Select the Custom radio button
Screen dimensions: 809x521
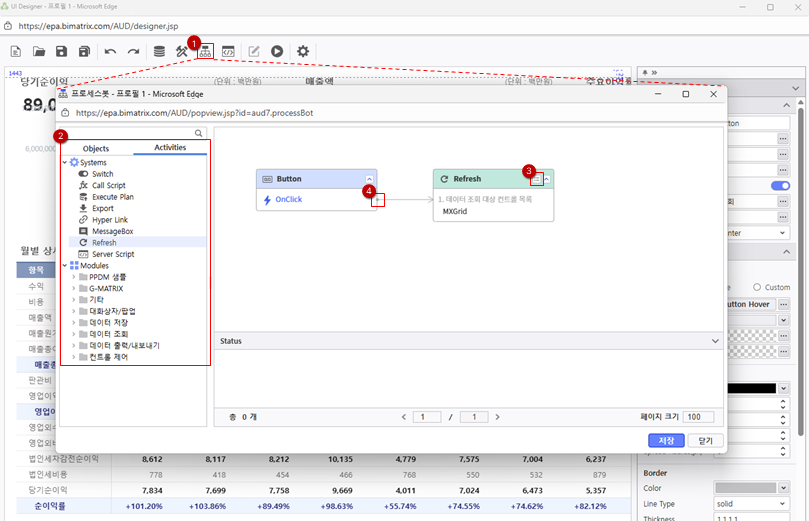tap(757, 287)
